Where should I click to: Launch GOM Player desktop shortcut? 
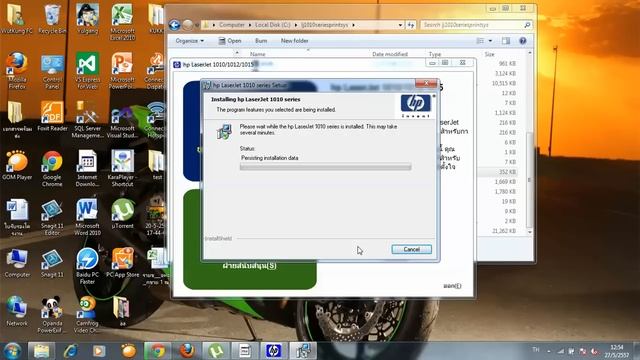click(x=17, y=165)
